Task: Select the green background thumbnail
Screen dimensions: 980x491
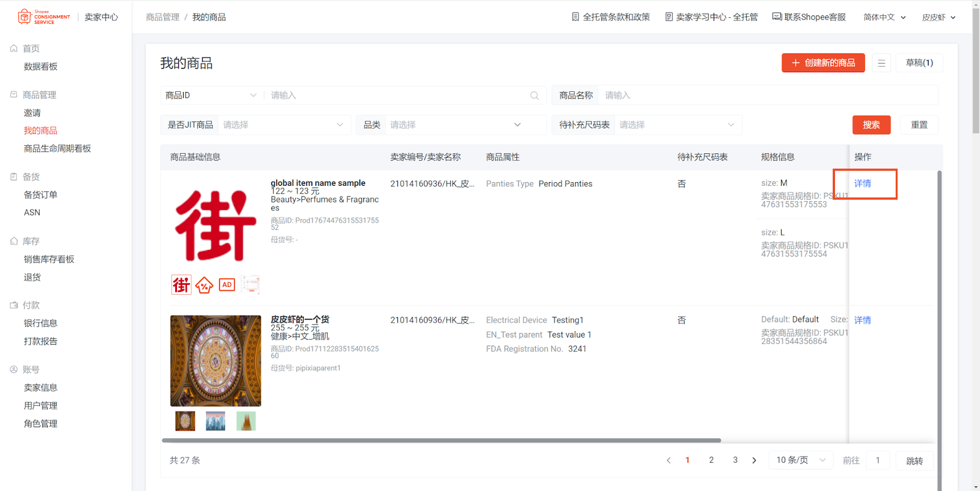Action: [x=246, y=421]
